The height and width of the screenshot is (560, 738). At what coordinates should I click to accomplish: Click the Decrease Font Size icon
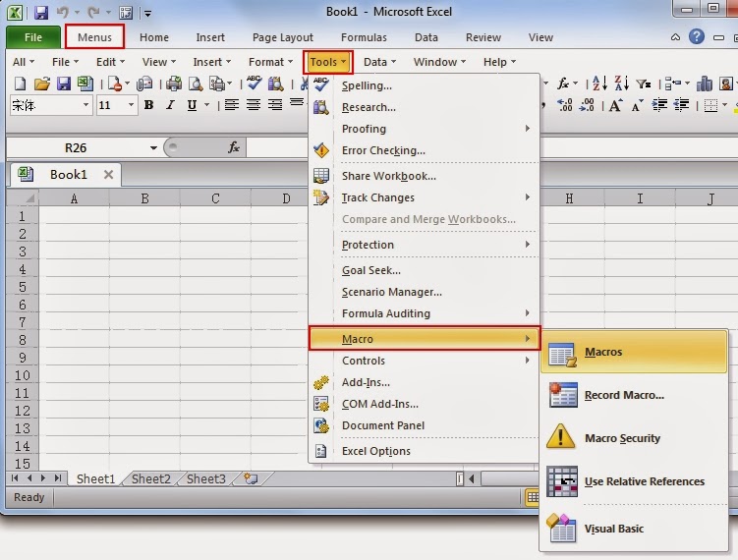(638, 105)
